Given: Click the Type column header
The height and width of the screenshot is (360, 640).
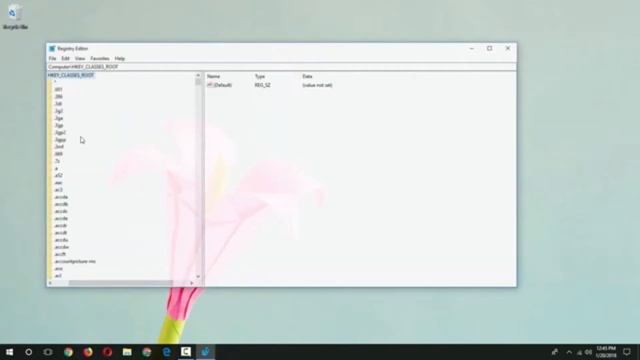Looking at the screenshot, I should (x=260, y=76).
